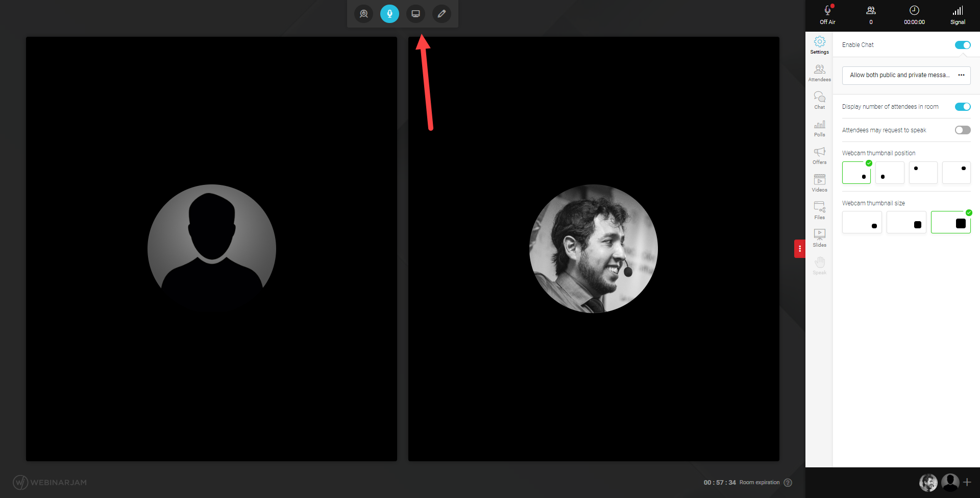
Task: Open the chat message permission dropdown
Action: [x=906, y=75]
